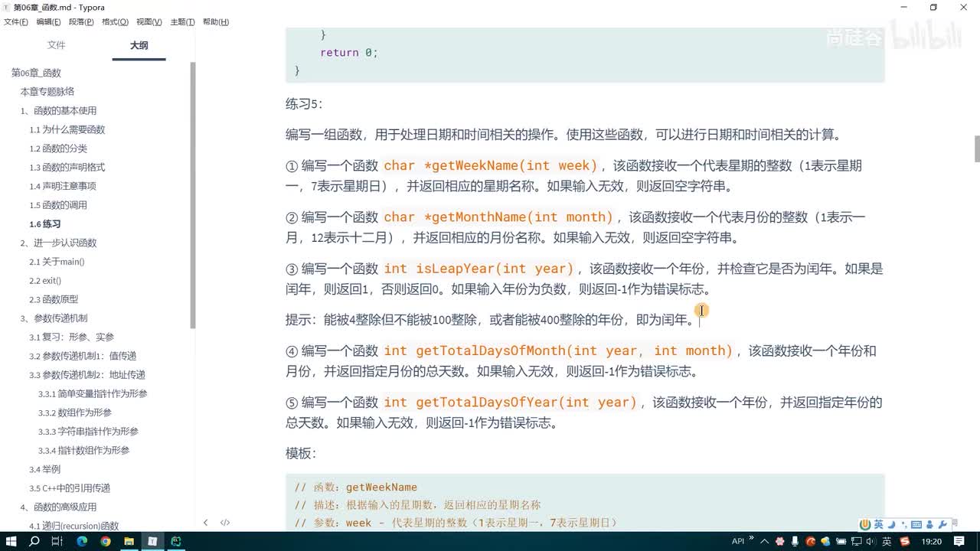Click the Sogou input method tray icon
The image size is (980, 551).
pyautogui.click(x=905, y=541)
